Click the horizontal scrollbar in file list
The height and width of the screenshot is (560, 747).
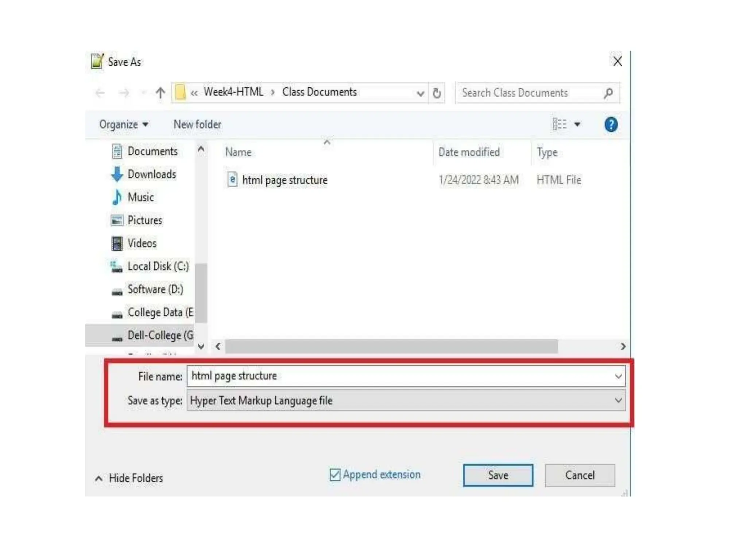click(x=391, y=346)
